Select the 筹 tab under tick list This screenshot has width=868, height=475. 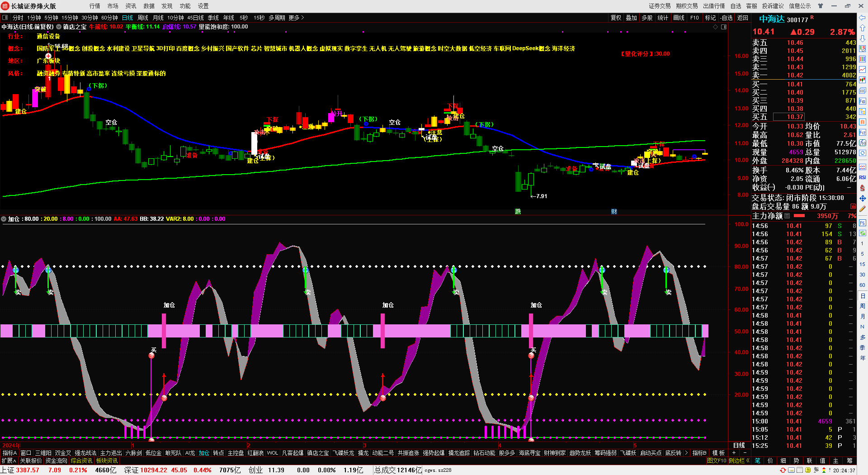pos(849,461)
